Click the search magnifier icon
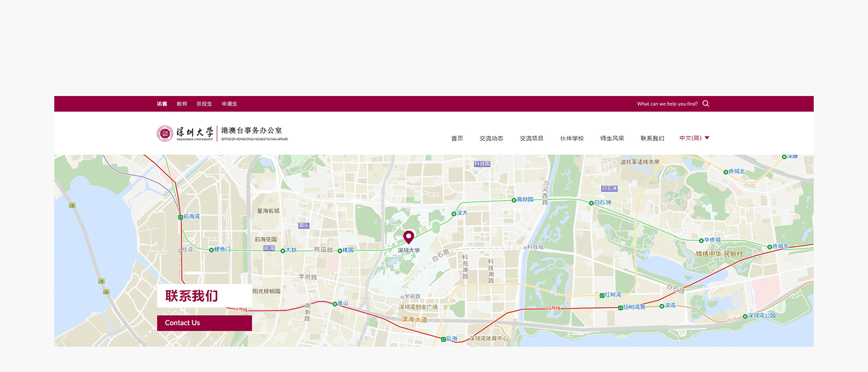The image size is (868, 372). (706, 104)
